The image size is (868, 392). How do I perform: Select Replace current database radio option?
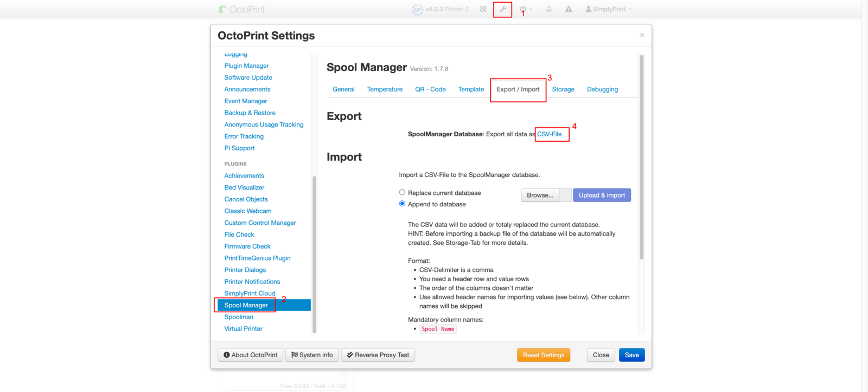(402, 192)
